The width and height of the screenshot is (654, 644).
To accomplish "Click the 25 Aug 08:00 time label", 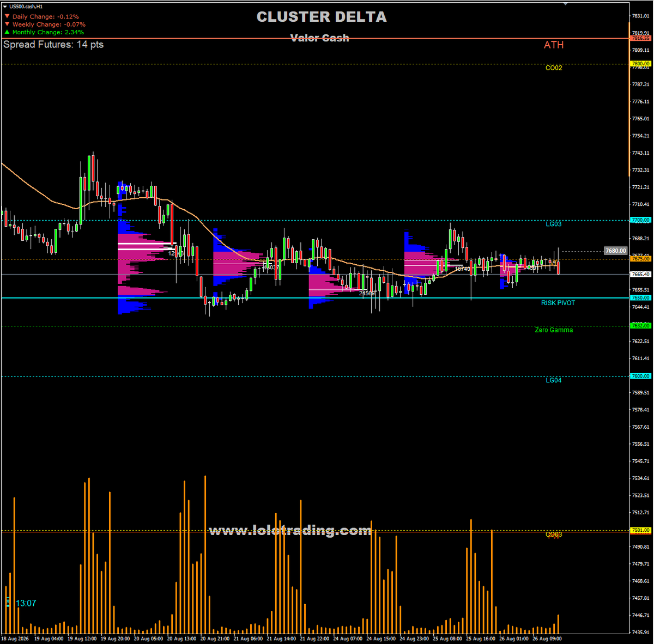I will point(448,639).
